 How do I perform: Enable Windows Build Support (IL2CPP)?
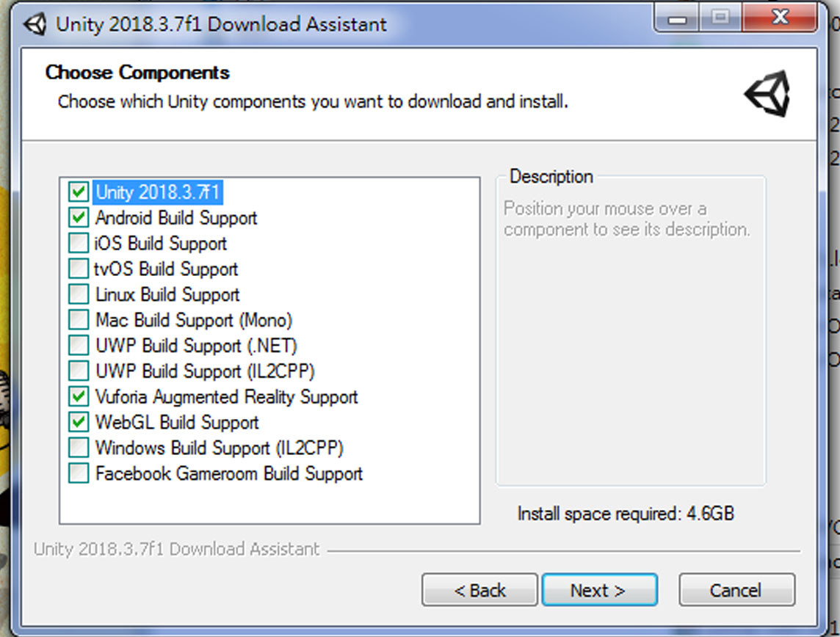coord(78,448)
